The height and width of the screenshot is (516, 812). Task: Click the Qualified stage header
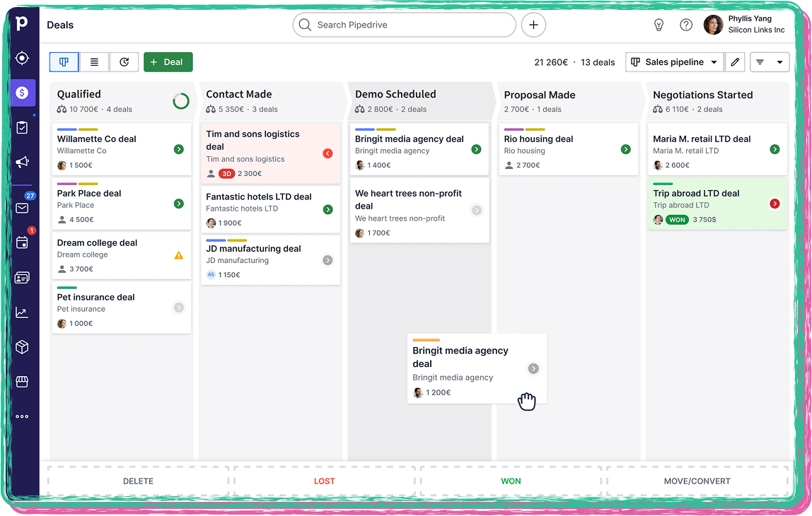[x=122, y=101]
